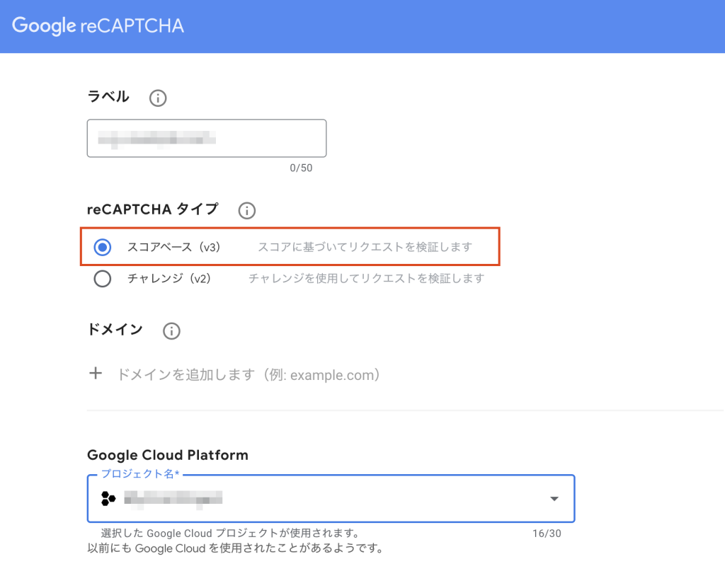The height and width of the screenshot is (588, 725).
Task: Click the Google Cloud Platform section heading
Action: coord(167,455)
